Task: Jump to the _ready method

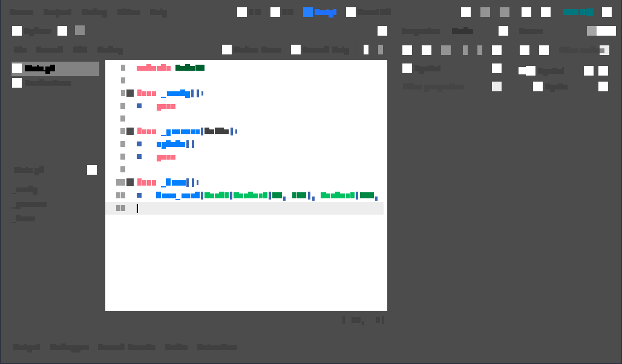Action: point(25,190)
